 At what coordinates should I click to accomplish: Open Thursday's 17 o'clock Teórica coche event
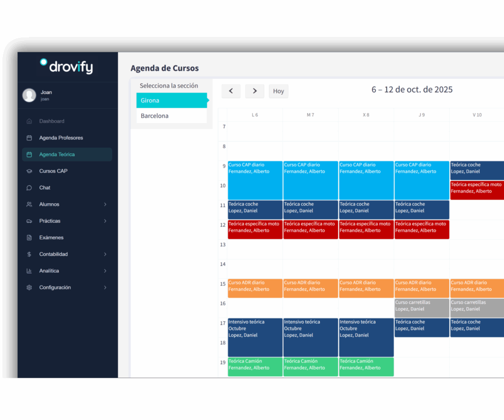(422, 328)
